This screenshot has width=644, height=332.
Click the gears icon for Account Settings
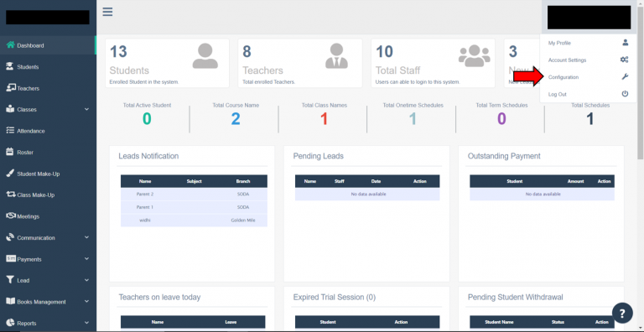[624, 60]
